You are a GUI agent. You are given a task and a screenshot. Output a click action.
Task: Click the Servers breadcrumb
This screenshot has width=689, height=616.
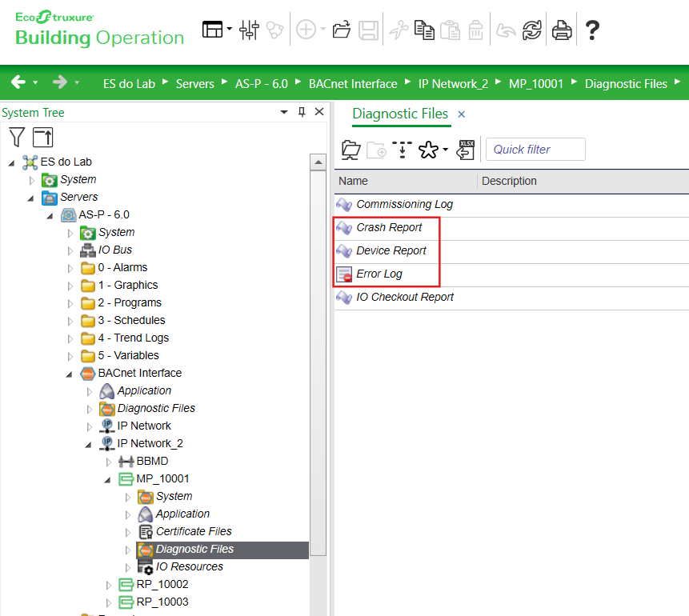tap(195, 83)
